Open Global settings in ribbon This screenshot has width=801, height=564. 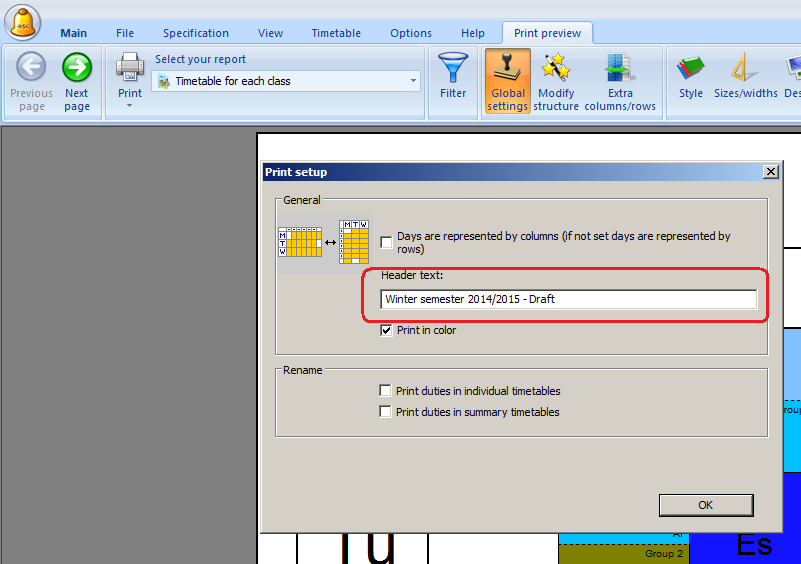pyautogui.click(x=508, y=68)
